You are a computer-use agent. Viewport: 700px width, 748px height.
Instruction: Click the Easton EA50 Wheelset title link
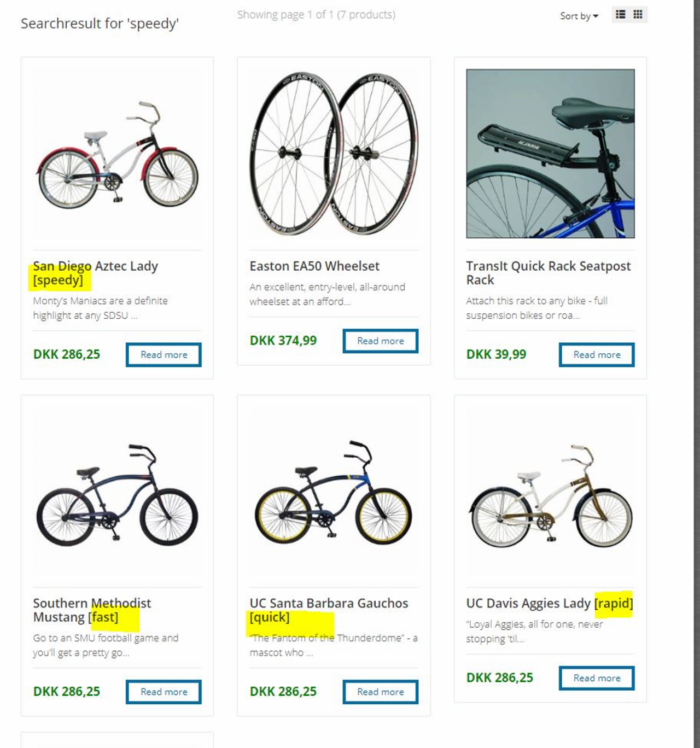[x=314, y=266]
